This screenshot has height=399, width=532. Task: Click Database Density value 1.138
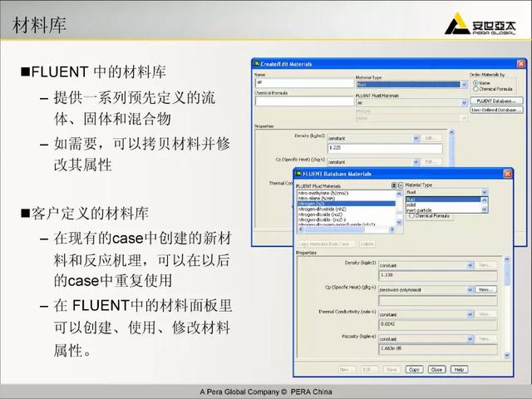click(x=438, y=275)
